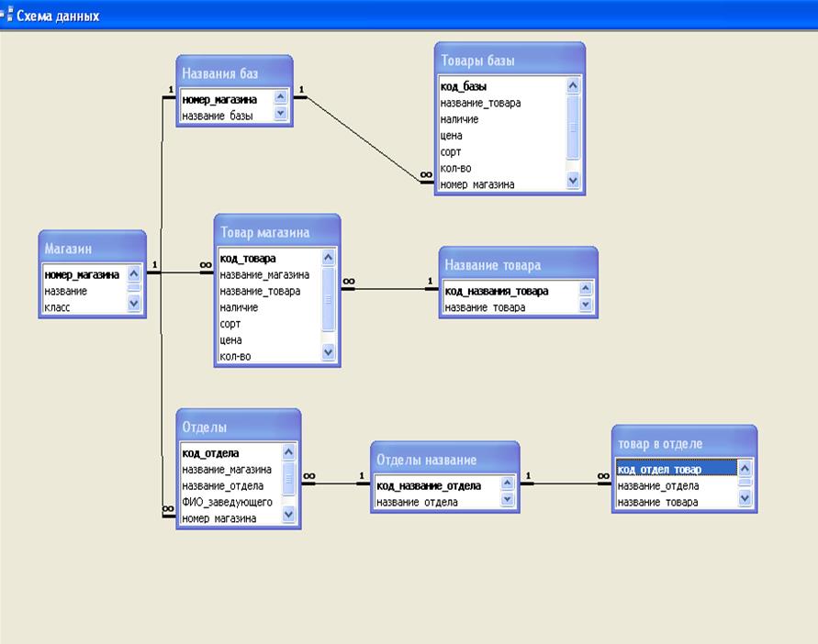
Task: Select наличие field in Товары базы
Action: pyautogui.click(x=502, y=119)
